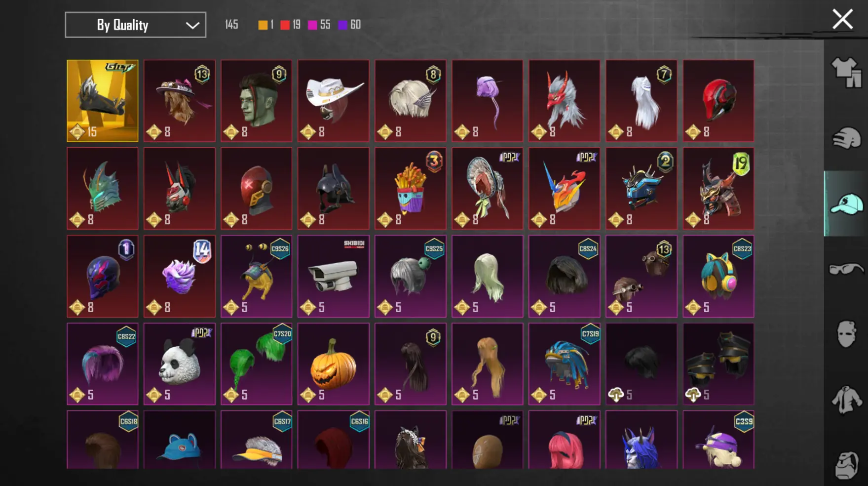Filter by purple quality color swatch

pos(343,25)
